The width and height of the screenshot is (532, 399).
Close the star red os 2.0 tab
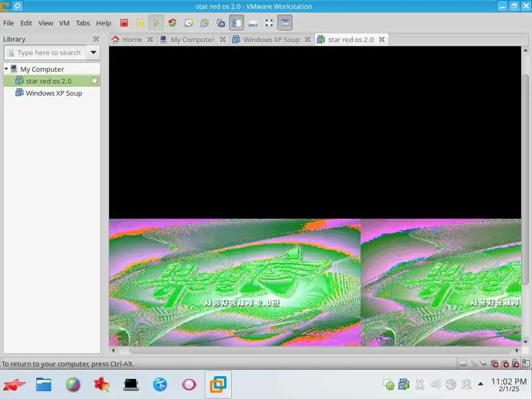[x=382, y=39]
